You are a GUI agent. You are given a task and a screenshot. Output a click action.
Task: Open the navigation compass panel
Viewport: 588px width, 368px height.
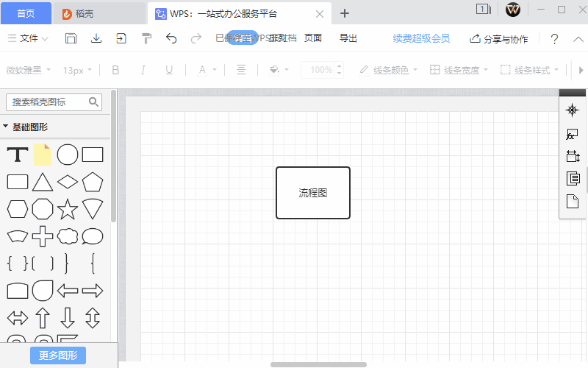coord(573,110)
